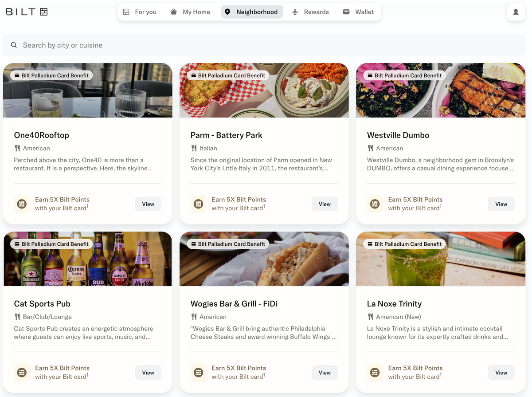Click View on La Noxe Trinity
This screenshot has width=532, height=397.
tap(501, 372)
